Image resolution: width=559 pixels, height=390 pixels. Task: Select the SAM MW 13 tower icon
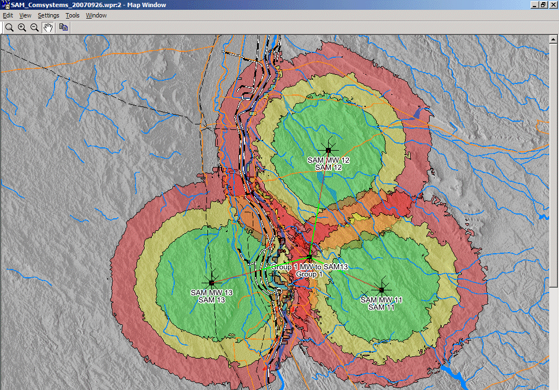(212, 282)
